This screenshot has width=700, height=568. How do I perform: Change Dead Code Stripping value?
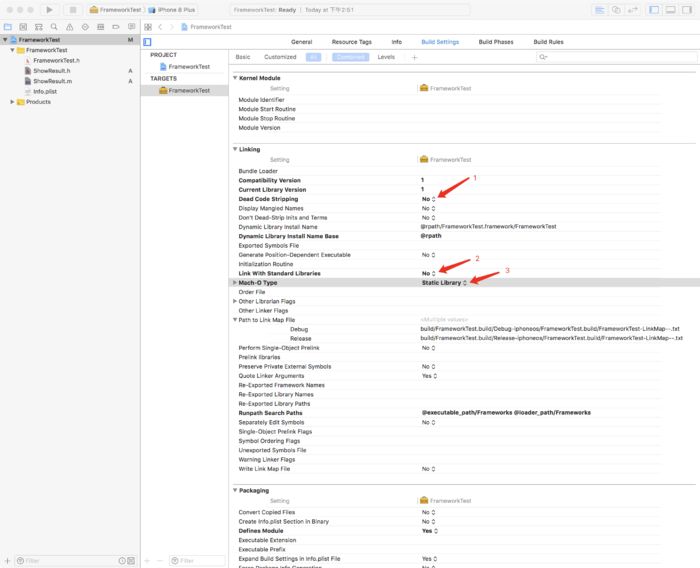[x=429, y=199]
